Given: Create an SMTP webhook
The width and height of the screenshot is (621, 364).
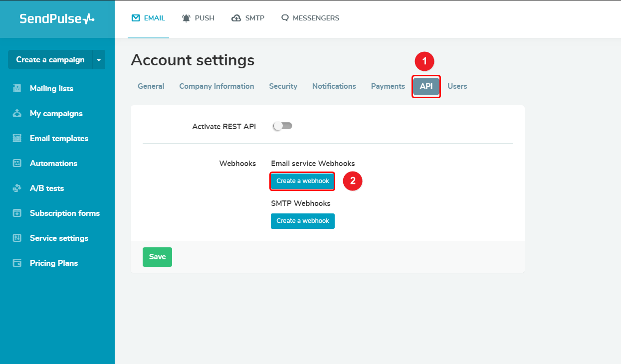Looking at the screenshot, I should 302,221.
